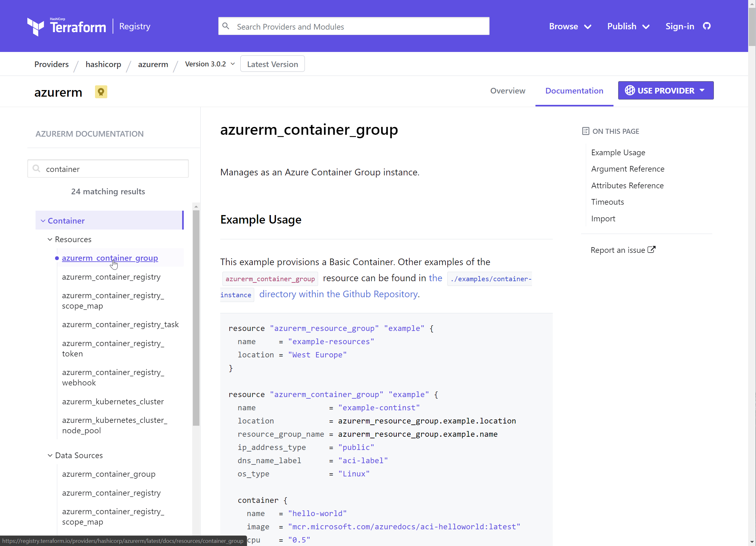Open the Browse dropdown
Viewport: 756px width, 546px height.
click(x=570, y=26)
